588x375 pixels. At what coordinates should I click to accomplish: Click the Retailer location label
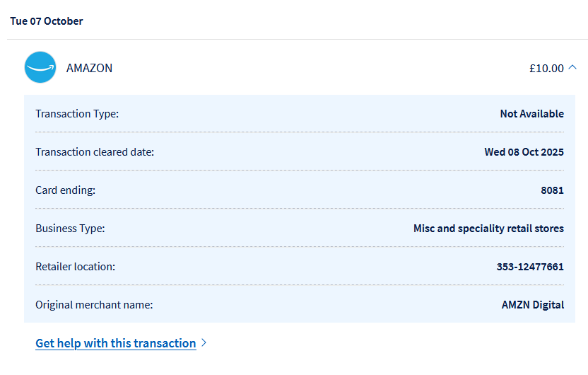pyautogui.click(x=75, y=267)
